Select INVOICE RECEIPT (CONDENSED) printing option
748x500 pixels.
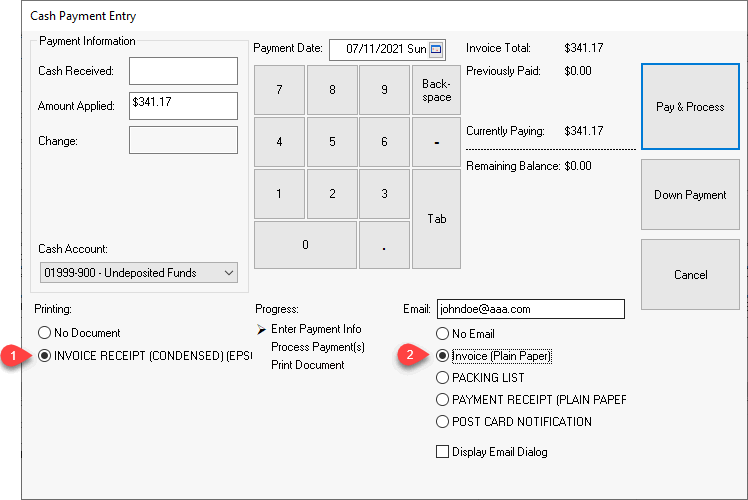coord(44,355)
